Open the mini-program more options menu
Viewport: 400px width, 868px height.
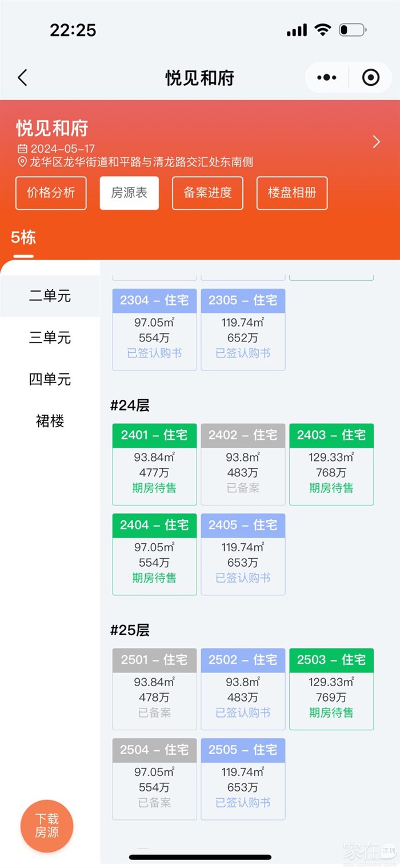pyautogui.click(x=326, y=78)
